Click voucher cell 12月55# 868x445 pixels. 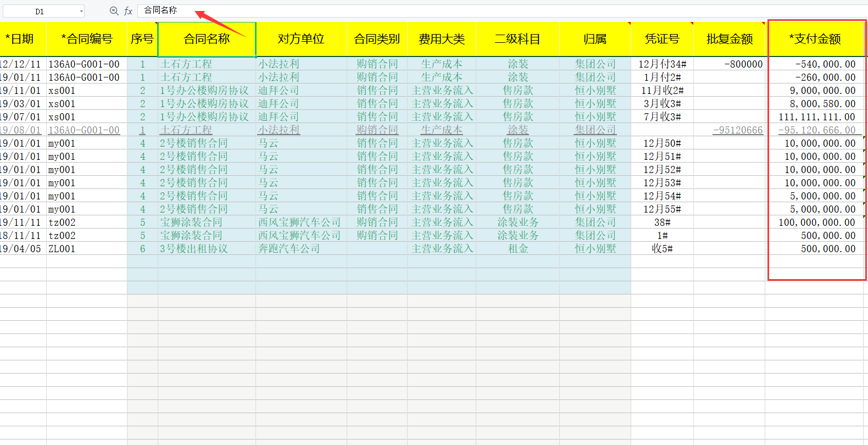click(x=662, y=209)
